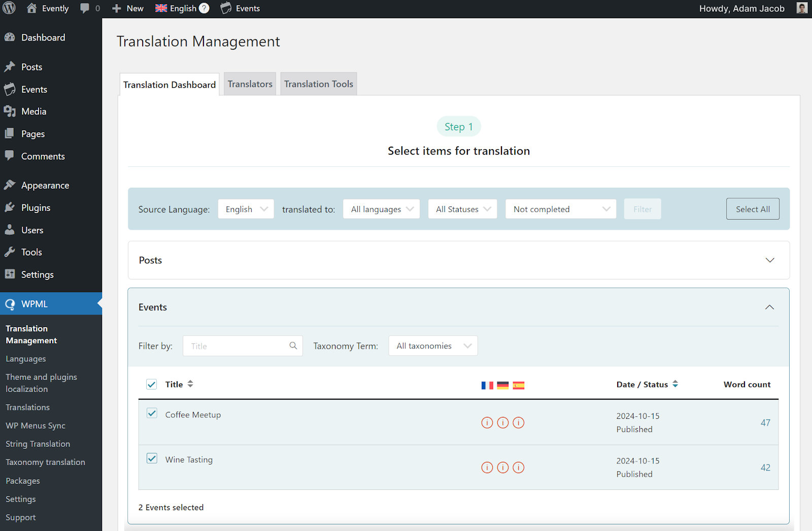Screen dimensions: 812x531
Task: Expand the Posts section
Action: (770, 260)
